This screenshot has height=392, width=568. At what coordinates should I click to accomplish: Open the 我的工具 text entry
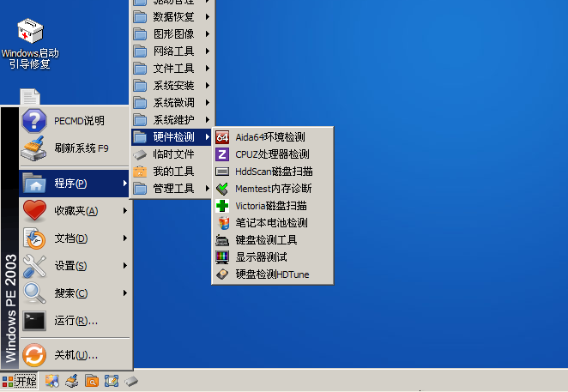pos(173,172)
